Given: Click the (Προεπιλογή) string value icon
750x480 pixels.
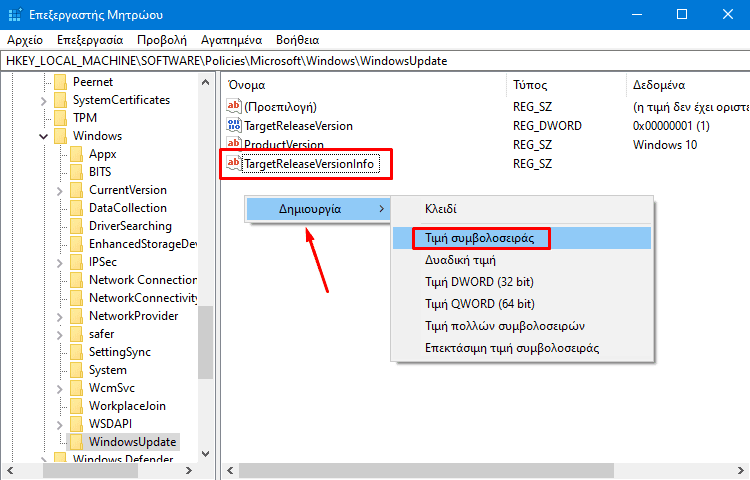Looking at the screenshot, I should 234,106.
